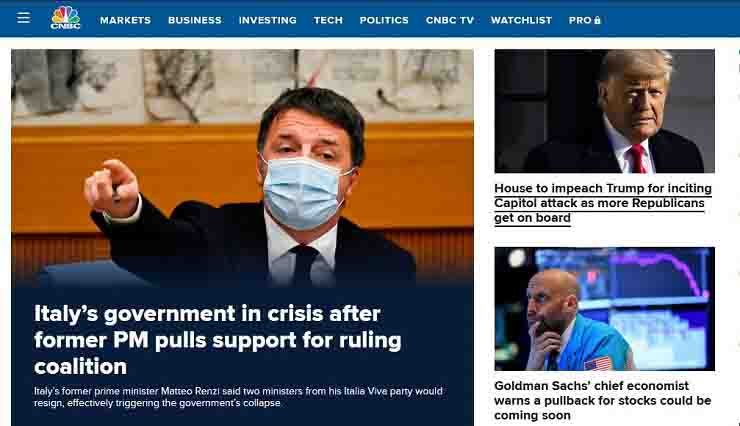Open the Watchlist page
Viewport: 740px width, 426px height.
[x=521, y=20]
